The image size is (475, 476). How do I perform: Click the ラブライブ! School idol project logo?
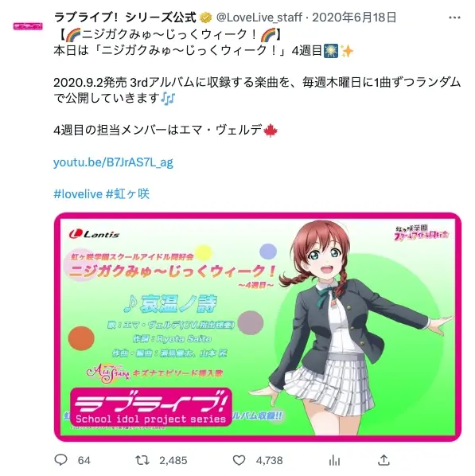click(151, 408)
